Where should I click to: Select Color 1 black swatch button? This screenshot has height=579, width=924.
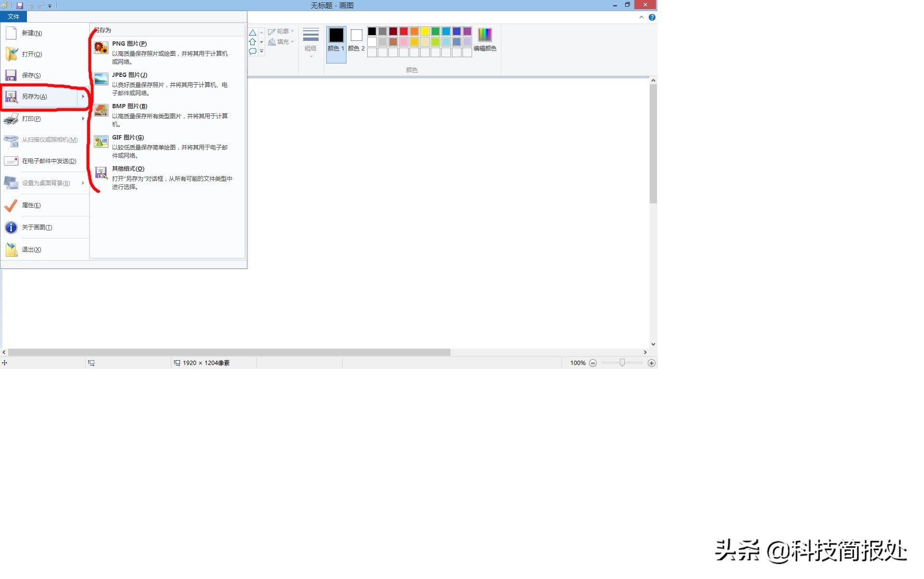(x=336, y=36)
